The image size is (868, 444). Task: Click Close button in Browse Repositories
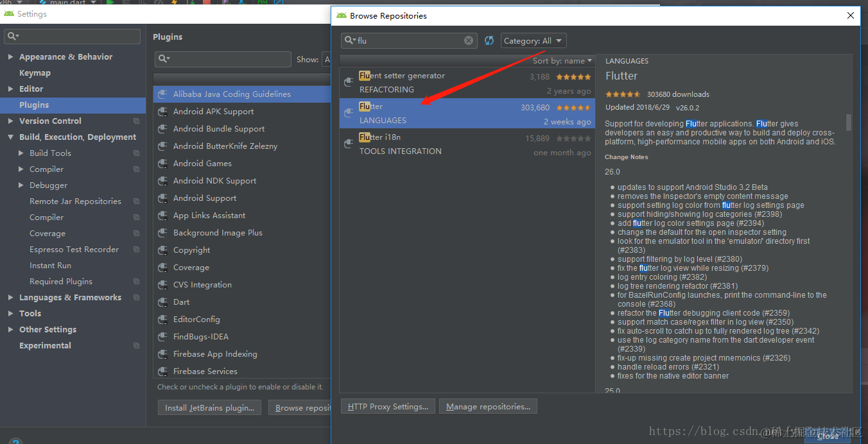coord(828,435)
